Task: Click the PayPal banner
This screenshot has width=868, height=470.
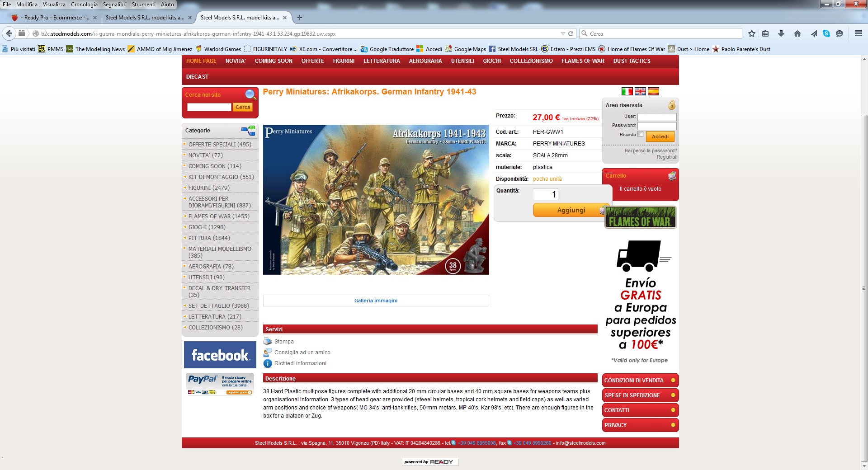Action: point(220,384)
